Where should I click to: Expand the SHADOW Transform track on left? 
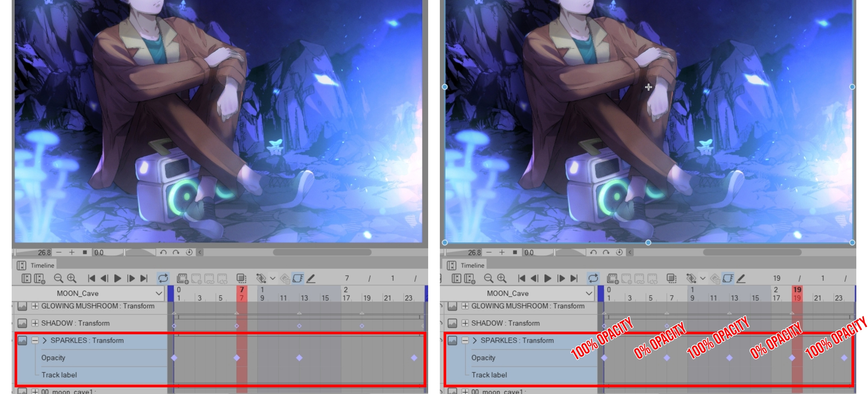pyautogui.click(x=35, y=323)
